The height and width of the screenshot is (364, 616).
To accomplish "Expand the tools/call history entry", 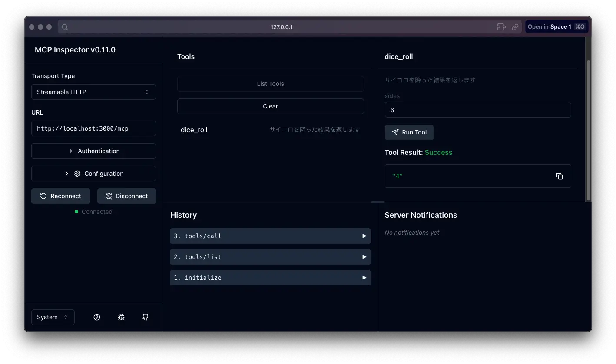I will (x=270, y=236).
